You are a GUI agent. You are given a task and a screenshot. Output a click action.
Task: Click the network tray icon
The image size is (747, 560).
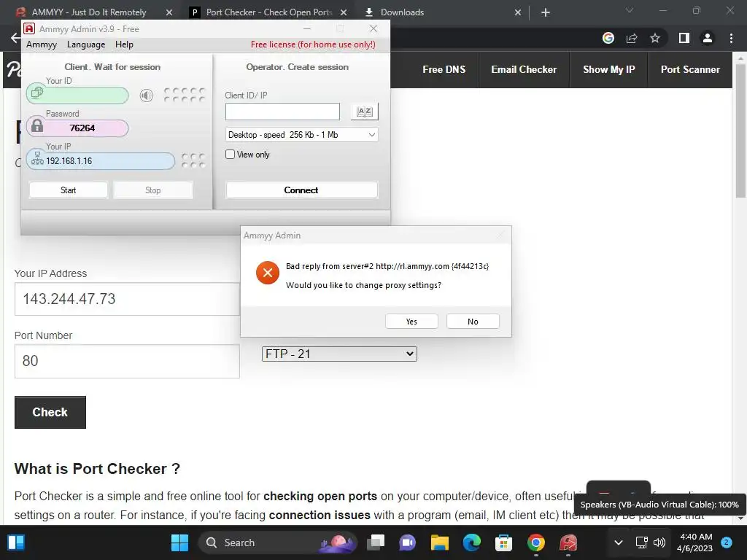[x=642, y=542]
